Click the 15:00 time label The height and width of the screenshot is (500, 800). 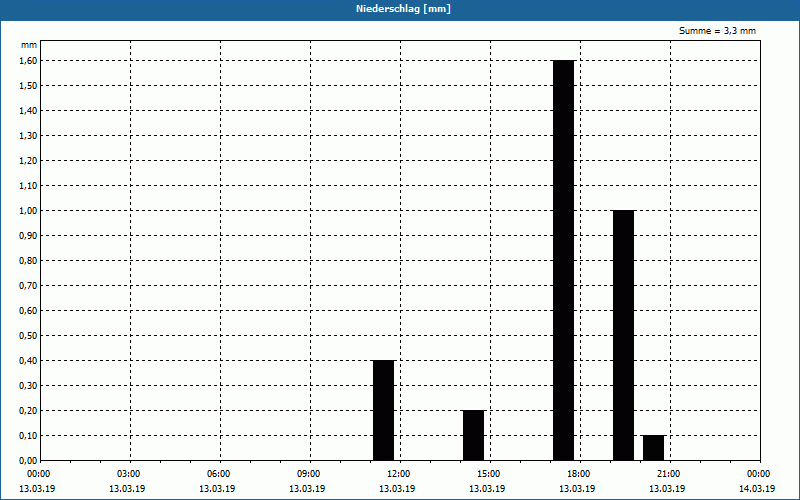coord(489,474)
